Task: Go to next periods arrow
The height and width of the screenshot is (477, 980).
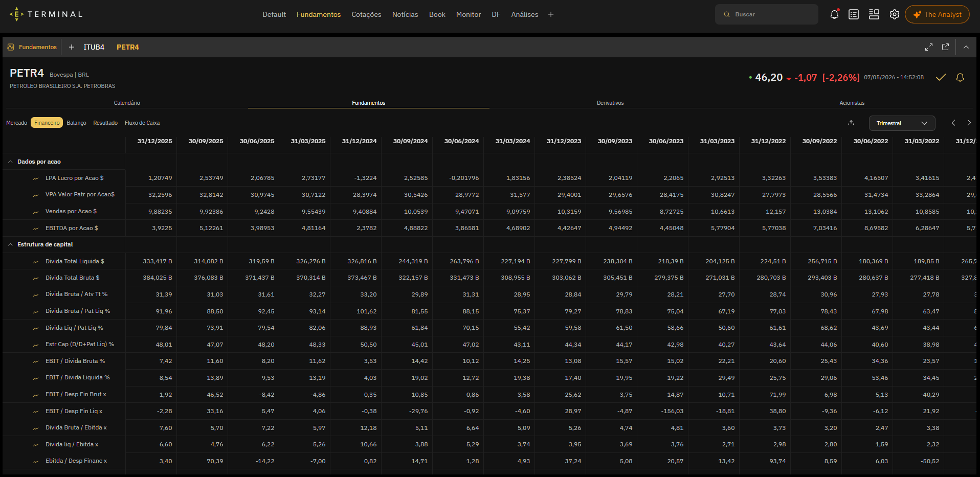Action: click(969, 123)
